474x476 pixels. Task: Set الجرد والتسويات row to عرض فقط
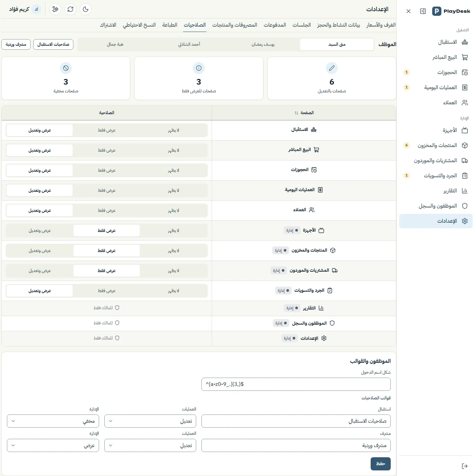[x=107, y=291]
